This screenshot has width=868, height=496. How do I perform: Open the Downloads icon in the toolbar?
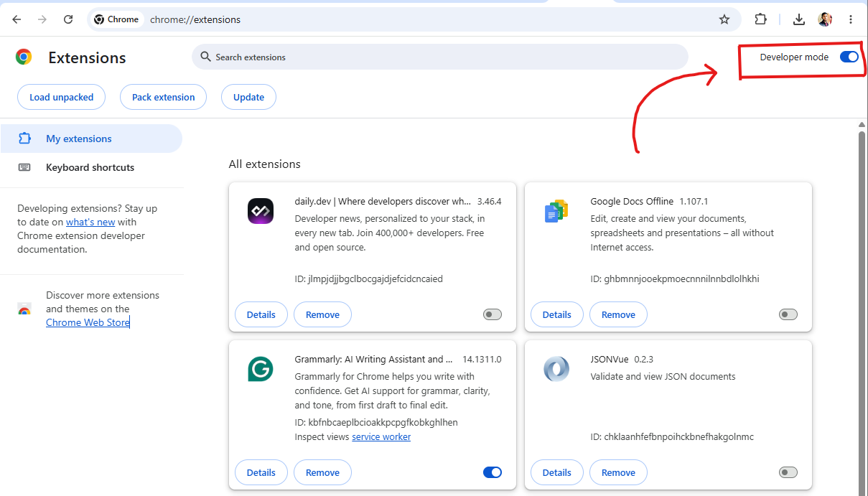(x=799, y=19)
